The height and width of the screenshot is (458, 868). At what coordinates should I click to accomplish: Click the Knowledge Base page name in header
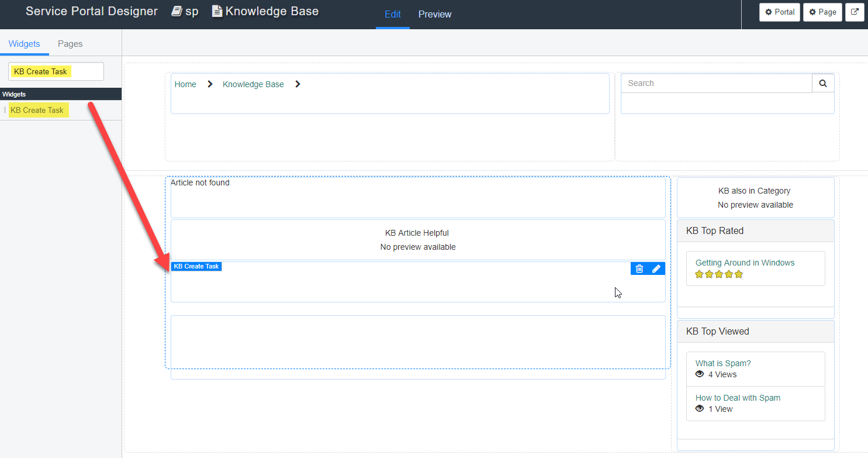click(x=272, y=11)
